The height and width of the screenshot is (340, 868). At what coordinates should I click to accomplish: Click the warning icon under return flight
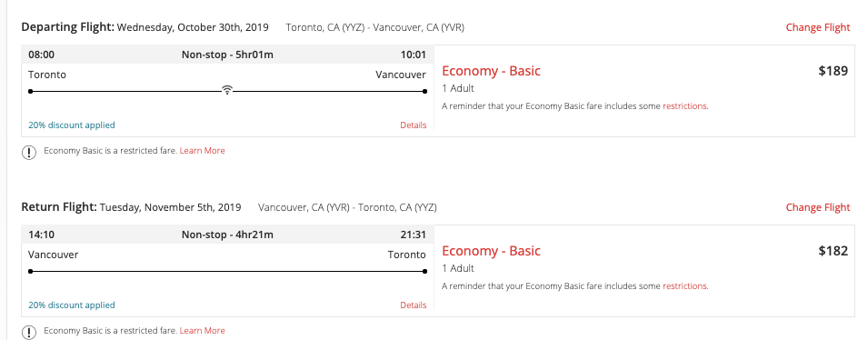click(x=29, y=332)
